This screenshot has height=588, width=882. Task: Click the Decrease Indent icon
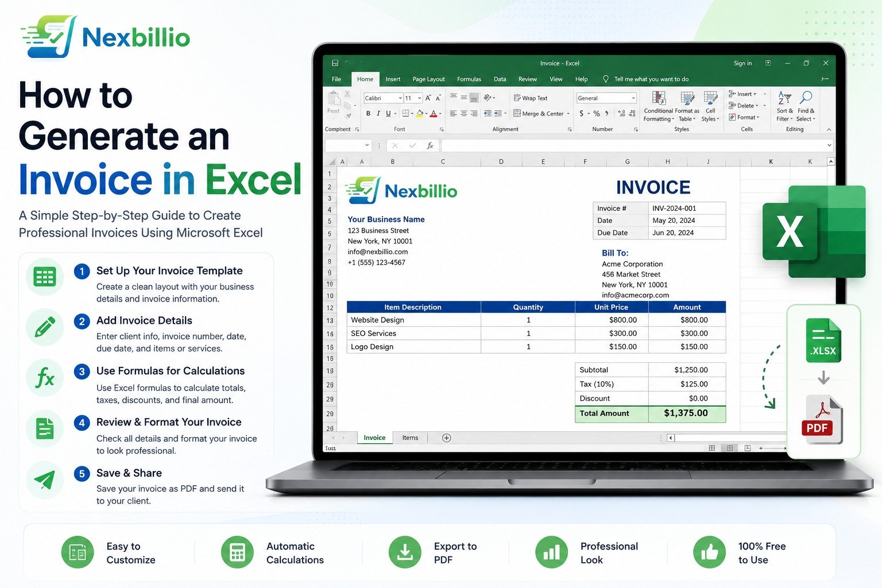(488, 114)
